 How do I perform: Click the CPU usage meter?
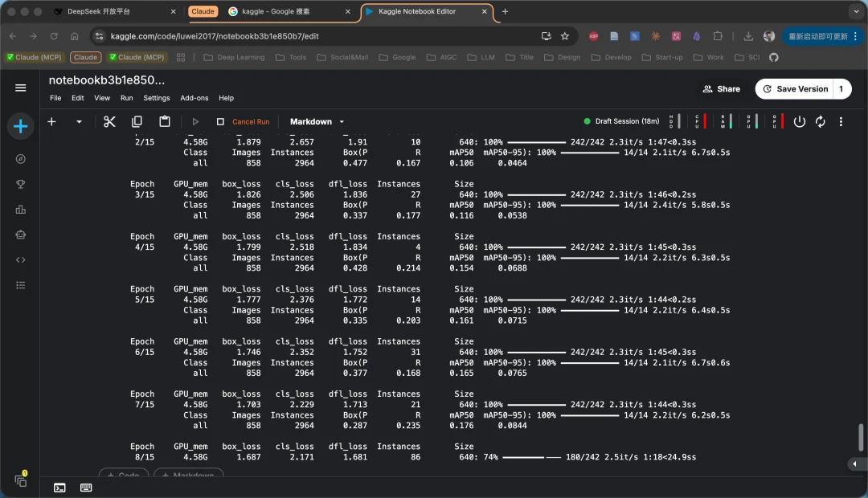[700, 122]
